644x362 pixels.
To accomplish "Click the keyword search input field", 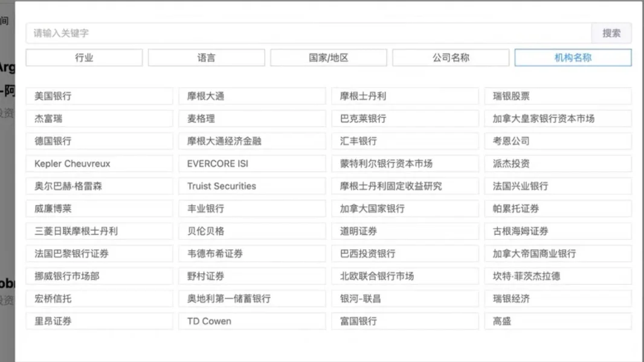I will tap(309, 33).
